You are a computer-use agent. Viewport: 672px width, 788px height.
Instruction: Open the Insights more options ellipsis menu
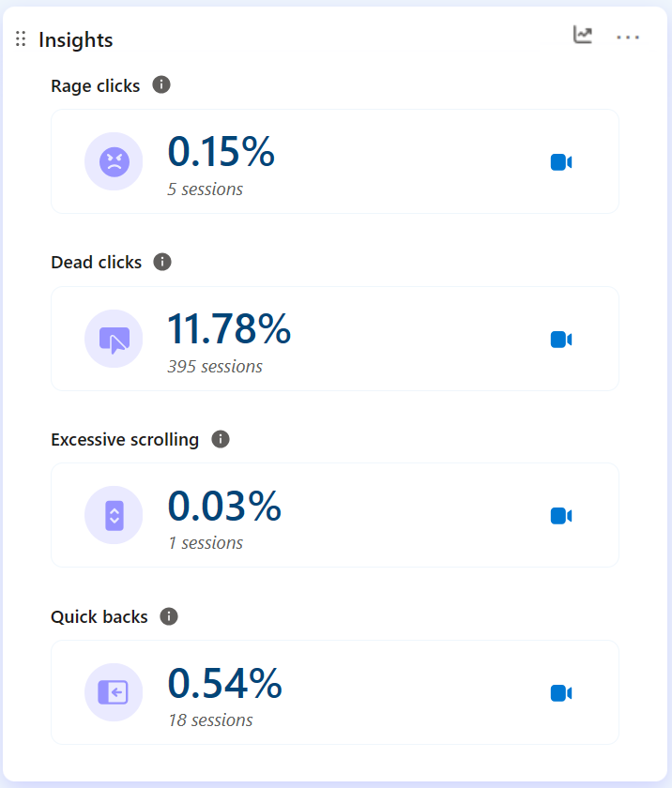coord(628,37)
